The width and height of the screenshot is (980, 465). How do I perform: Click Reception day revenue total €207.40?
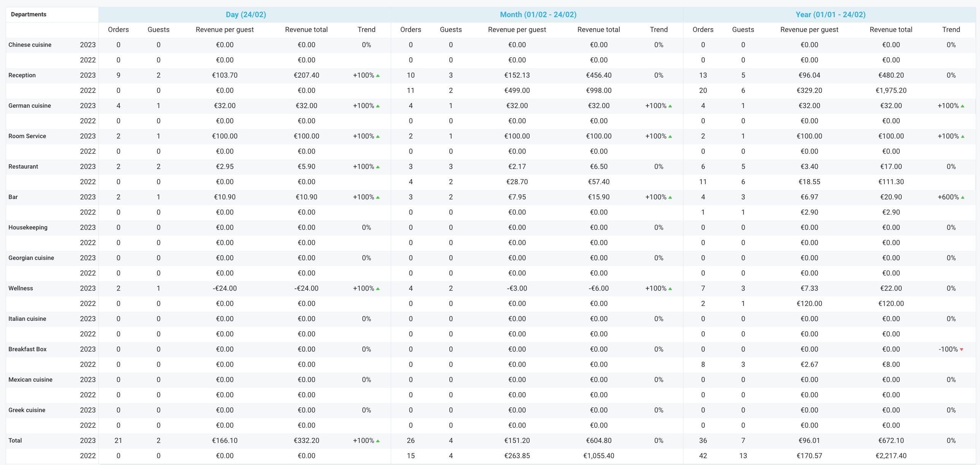[306, 75]
